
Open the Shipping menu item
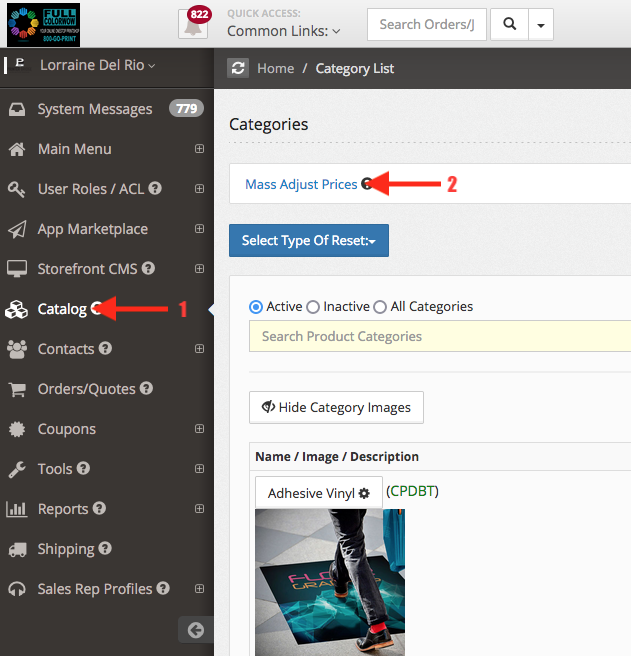65,549
